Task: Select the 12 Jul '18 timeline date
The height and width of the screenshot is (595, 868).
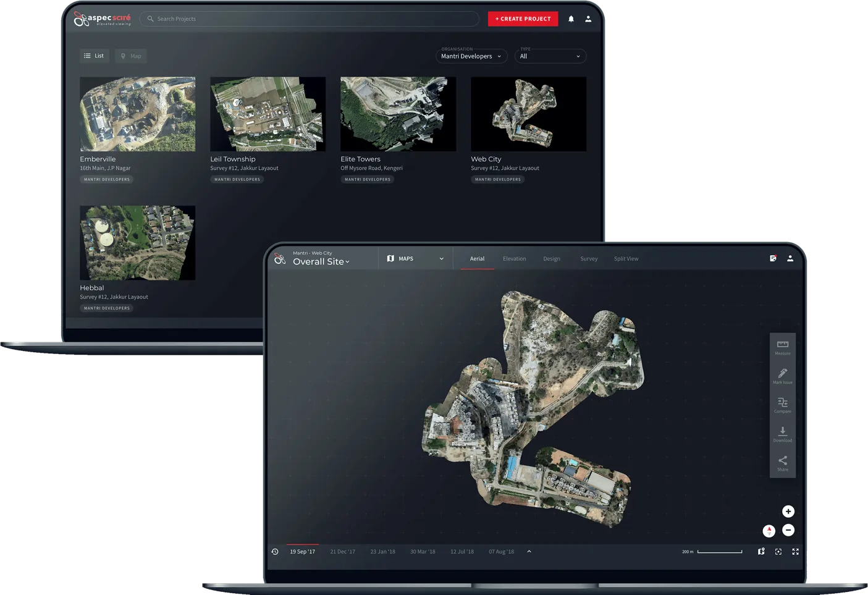Action: pyautogui.click(x=462, y=552)
